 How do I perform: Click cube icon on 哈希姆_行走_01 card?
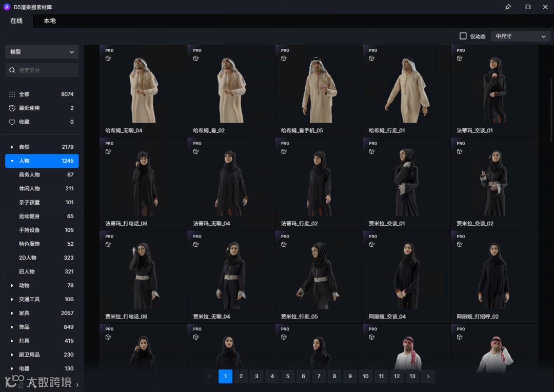tap(372, 58)
